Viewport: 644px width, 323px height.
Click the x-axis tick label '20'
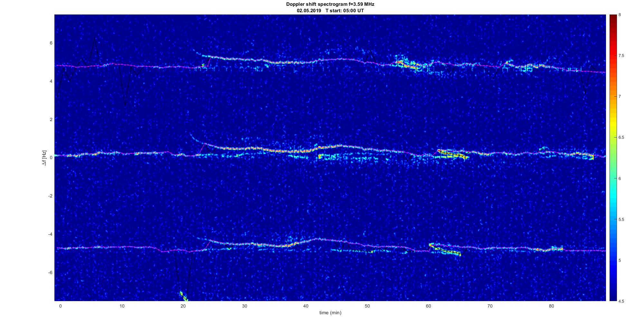click(x=183, y=306)
